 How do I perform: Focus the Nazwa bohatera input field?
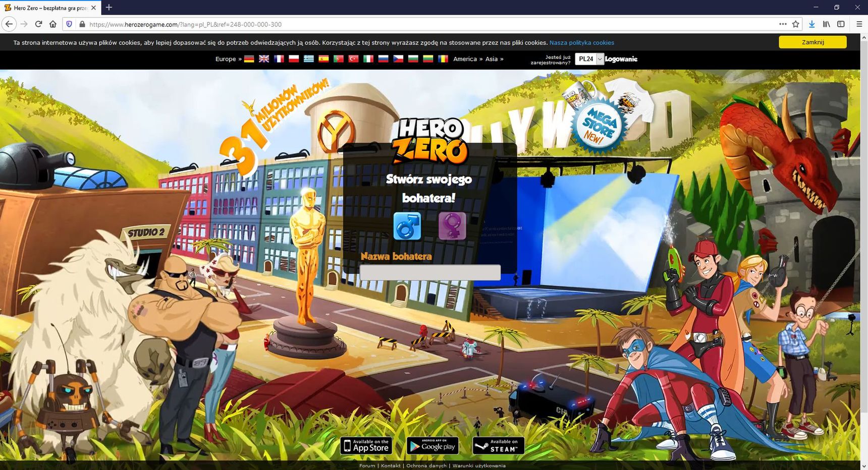430,272
